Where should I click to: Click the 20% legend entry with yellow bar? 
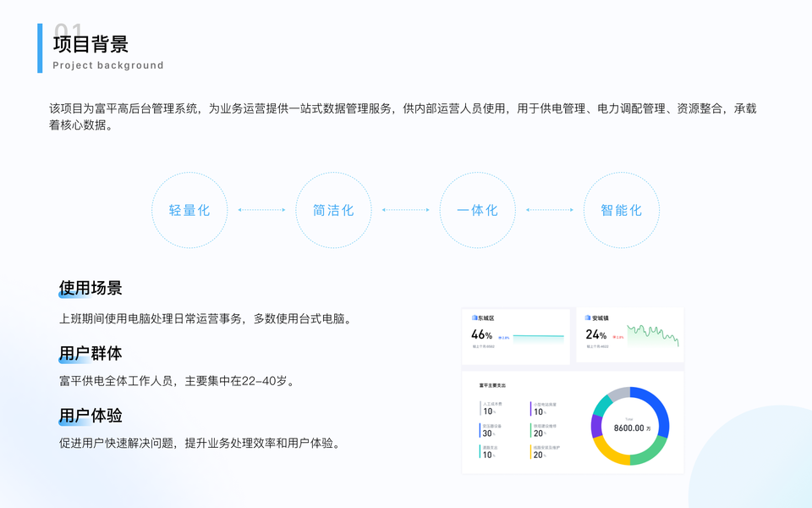click(545, 452)
